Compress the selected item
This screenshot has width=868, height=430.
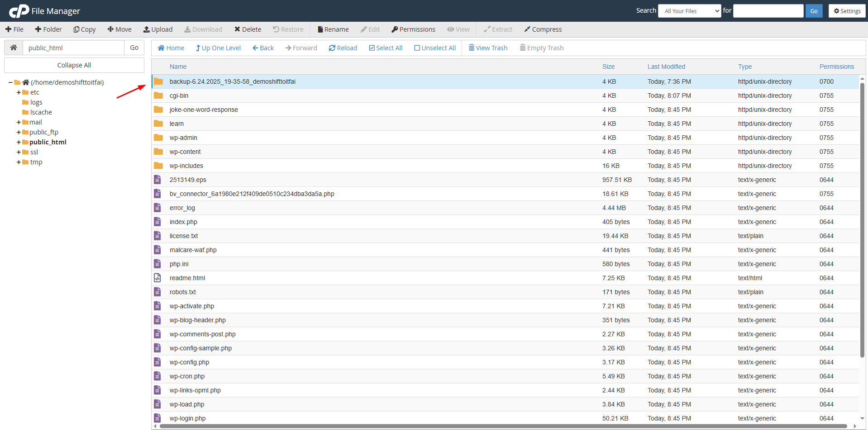(x=543, y=29)
